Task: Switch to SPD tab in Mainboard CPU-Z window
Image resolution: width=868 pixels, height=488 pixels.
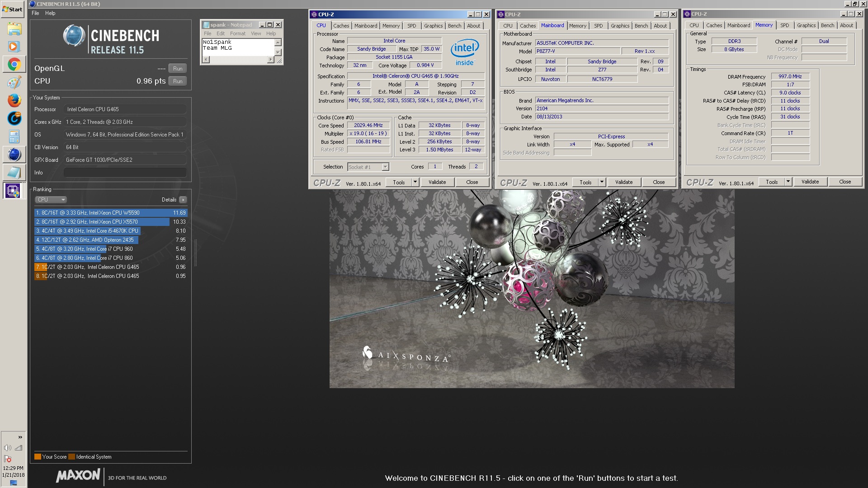Action: (x=598, y=26)
